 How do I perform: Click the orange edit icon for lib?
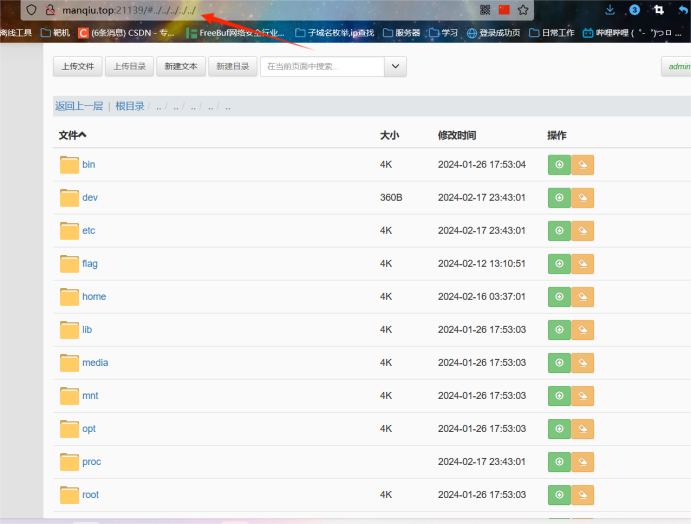point(583,330)
